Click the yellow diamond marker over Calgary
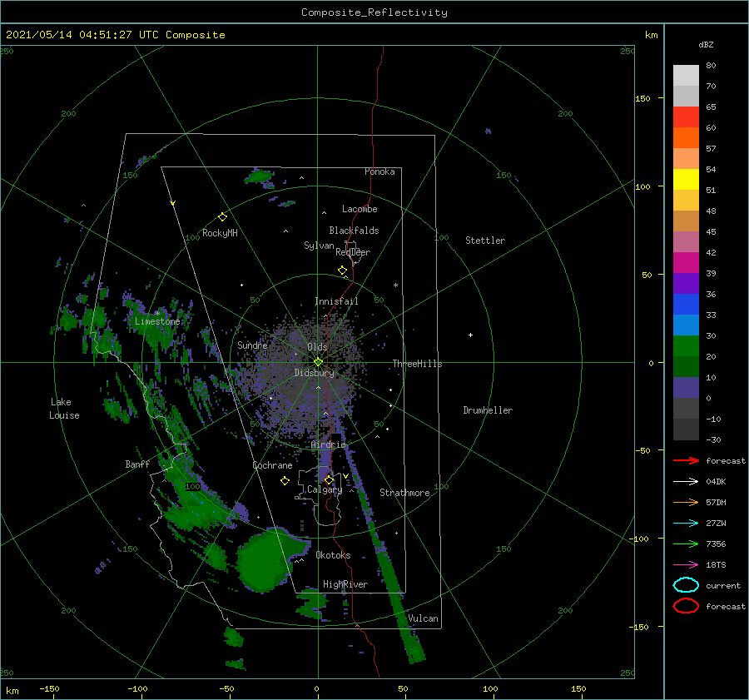The image size is (749, 700). [329, 479]
